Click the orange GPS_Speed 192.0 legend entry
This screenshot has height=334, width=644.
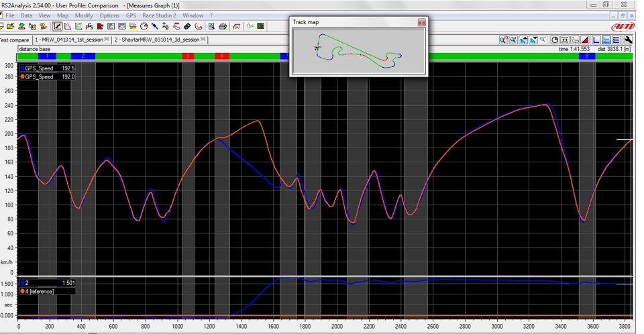[47, 77]
